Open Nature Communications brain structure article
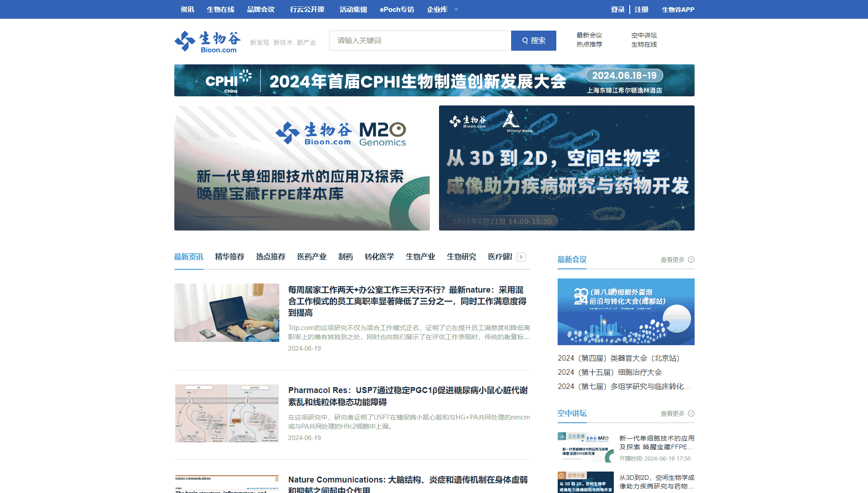This screenshot has width=868, height=493. point(408,484)
